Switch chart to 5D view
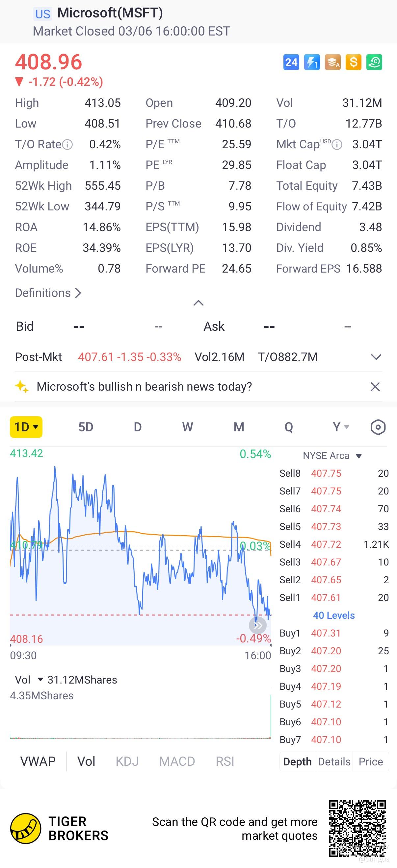Screen dimensions: 397x868 [x=86, y=427]
